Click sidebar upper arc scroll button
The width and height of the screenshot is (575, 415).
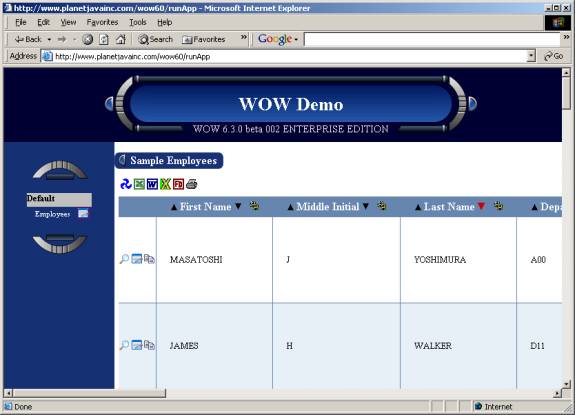(x=60, y=170)
